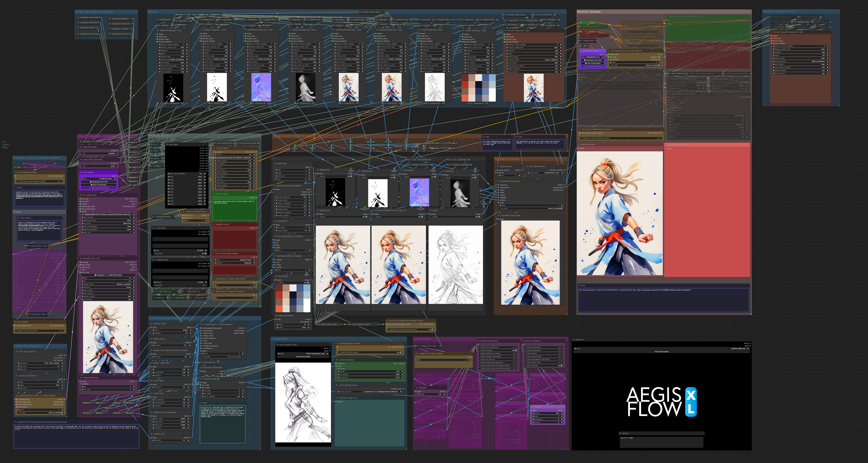Click the Iterative Upscaler group title
The height and width of the screenshot is (463, 868).
(x=589, y=12)
